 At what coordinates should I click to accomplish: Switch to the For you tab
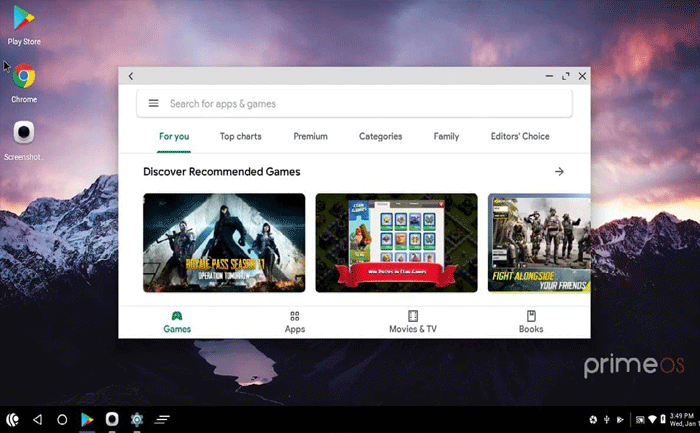[174, 137]
